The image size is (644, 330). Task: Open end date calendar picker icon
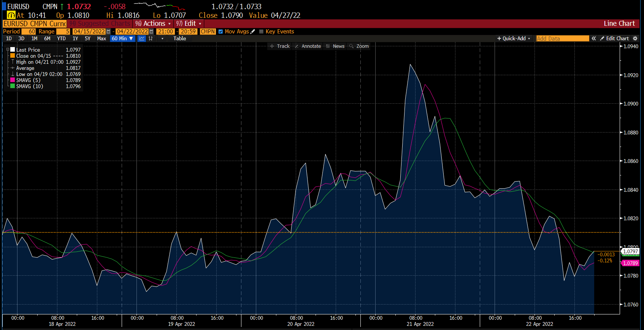151,32
